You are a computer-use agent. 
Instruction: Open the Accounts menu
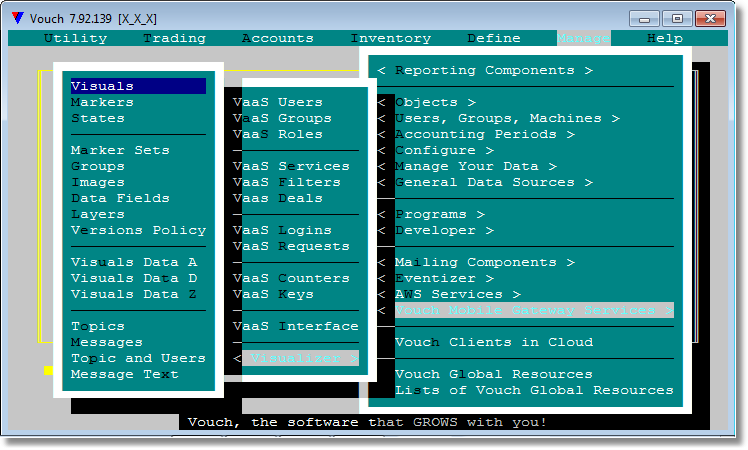tap(278, 38)
